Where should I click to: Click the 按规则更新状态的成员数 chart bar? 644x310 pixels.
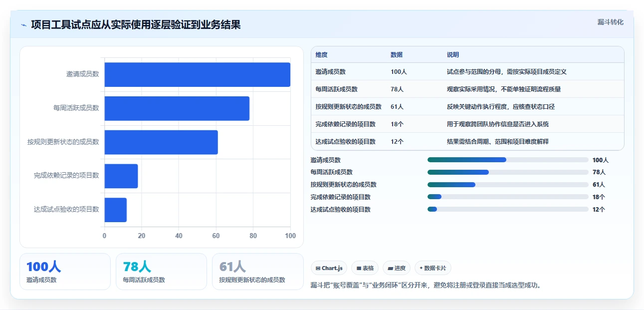pyautogui.click(x=161, y=142)
